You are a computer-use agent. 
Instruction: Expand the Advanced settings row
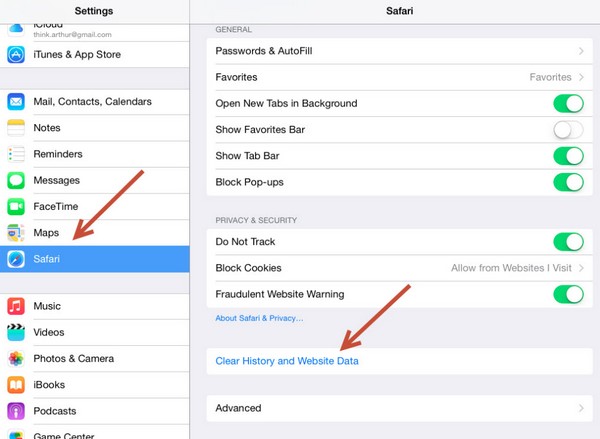pyautogui.click(x=399, y=408)
